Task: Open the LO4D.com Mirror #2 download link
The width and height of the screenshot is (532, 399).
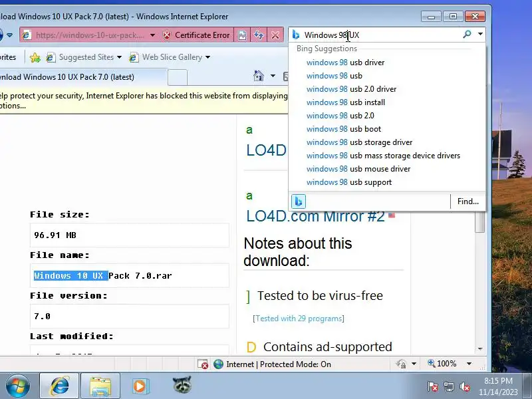Action: click(315, 216)
